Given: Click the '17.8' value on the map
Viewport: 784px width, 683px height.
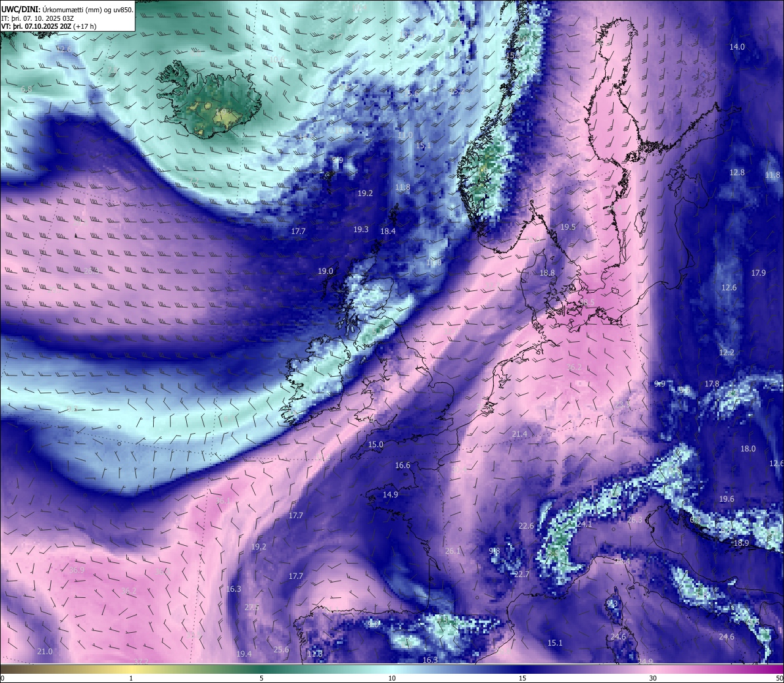Looking at the screenshot, I should coord(712,384).
